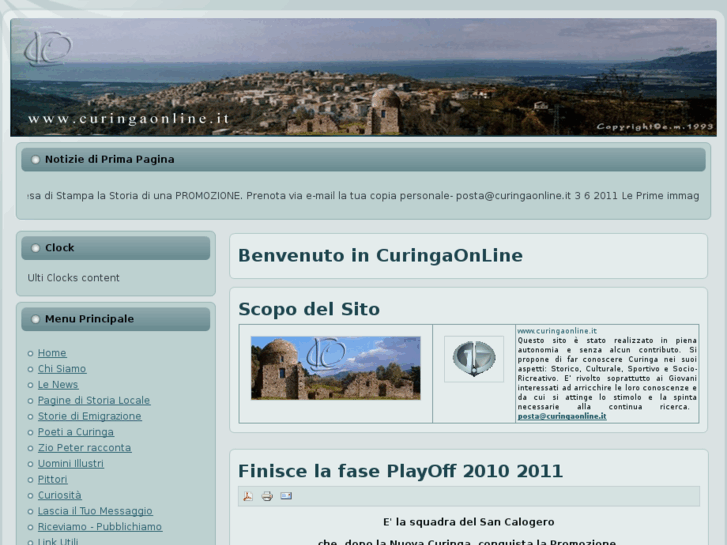Click the round emblem image in Scopo del Sito
The image size is (727, 545).
click(x=474, y=359)
